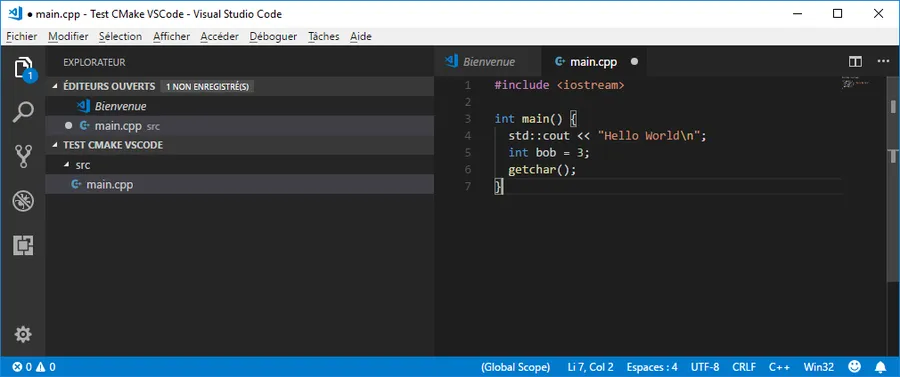Open the Déboguer menu
The image size is (900, 377).
[273, 36]
